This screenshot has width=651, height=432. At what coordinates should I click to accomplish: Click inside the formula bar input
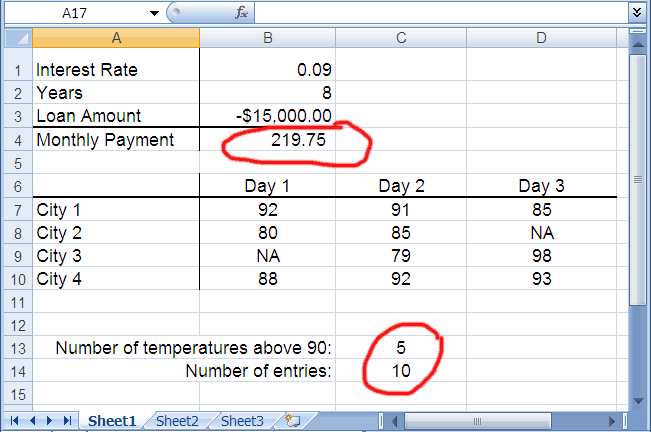pos(440,12)
